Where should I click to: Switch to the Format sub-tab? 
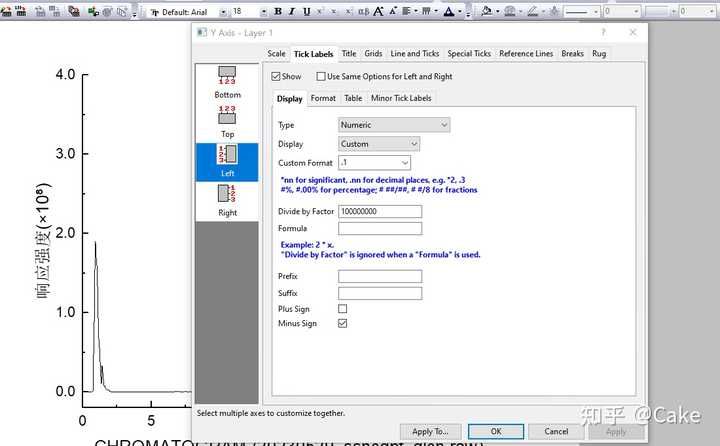(323, 98)
